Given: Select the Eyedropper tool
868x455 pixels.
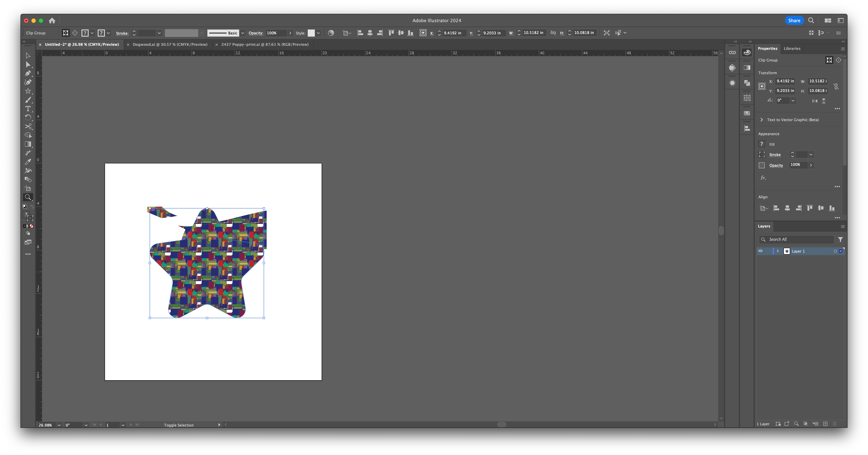Looking at the screenshot, I should click(28, 162).
